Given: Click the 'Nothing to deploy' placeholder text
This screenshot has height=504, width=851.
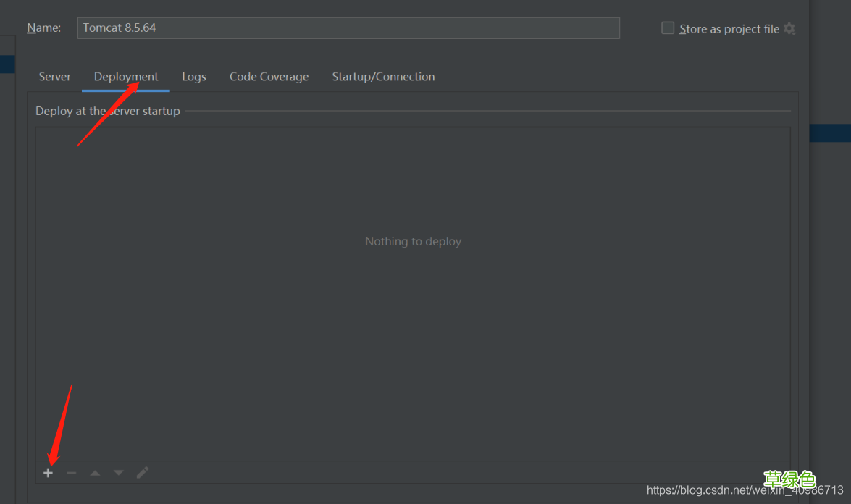Looking at the screenshot, I should click(x=413, y=241).
